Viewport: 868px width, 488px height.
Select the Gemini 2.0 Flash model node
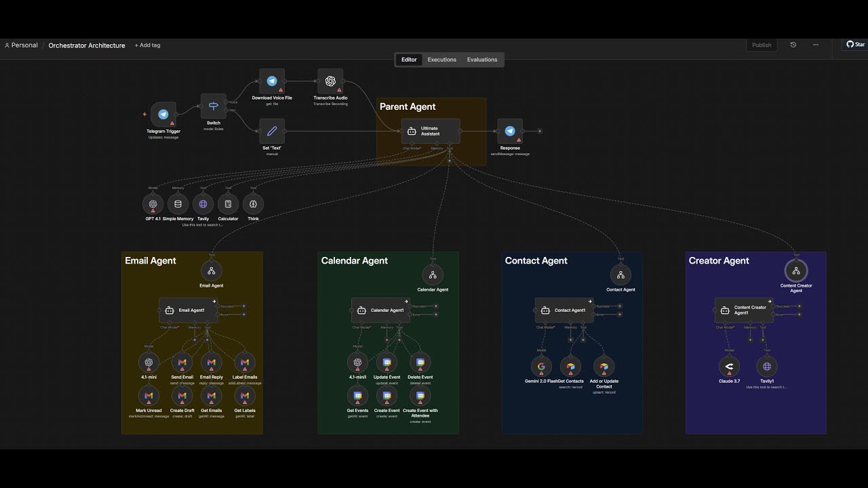[541, 367]
